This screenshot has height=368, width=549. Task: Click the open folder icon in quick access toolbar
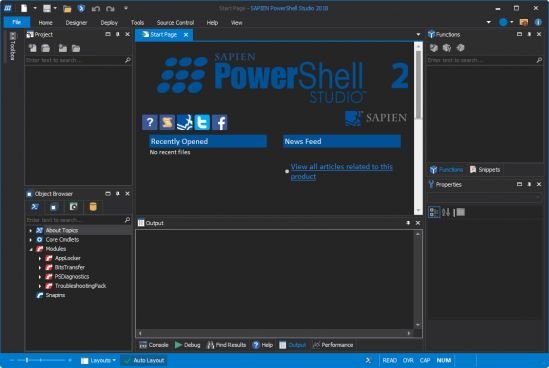point(67,9)
